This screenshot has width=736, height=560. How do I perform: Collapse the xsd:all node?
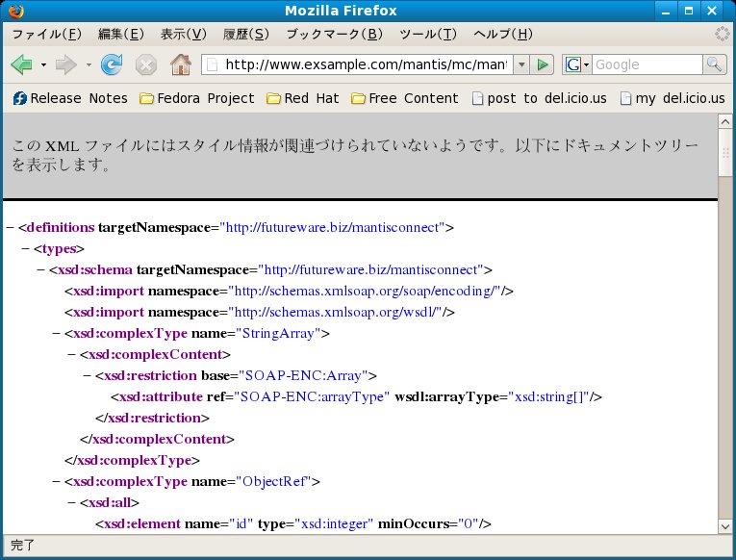pyautogui.click(x=72, y=502)
